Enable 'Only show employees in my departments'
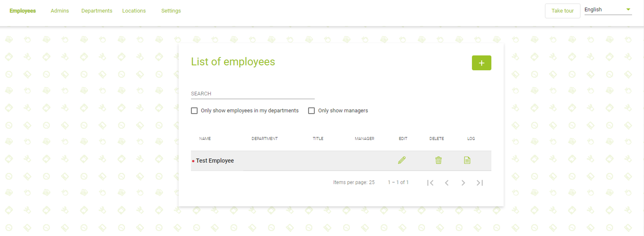The width and height of the screenshot is (644, 236). point(194,111)
